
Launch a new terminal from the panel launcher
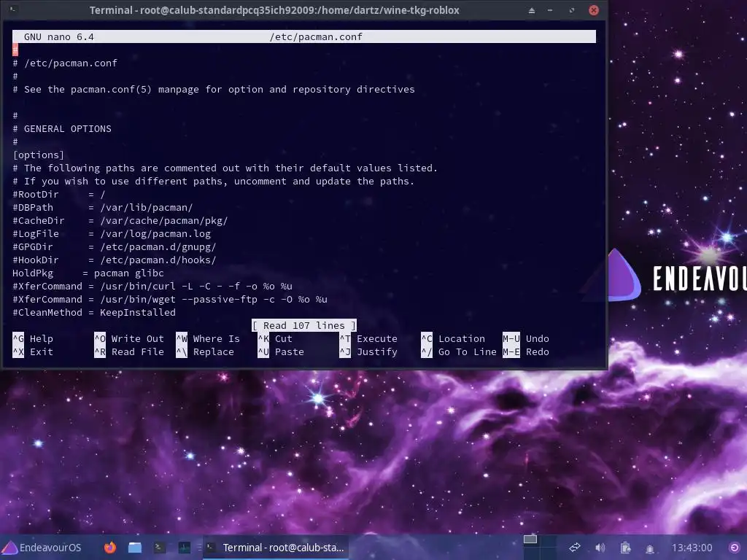[160, 548]
